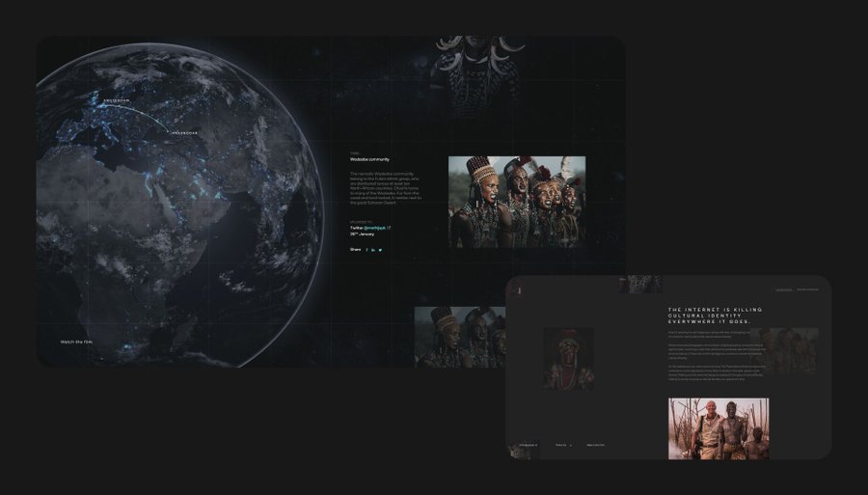Open the Wodaabe community group photo
The image size is (868, 495).
516,201
